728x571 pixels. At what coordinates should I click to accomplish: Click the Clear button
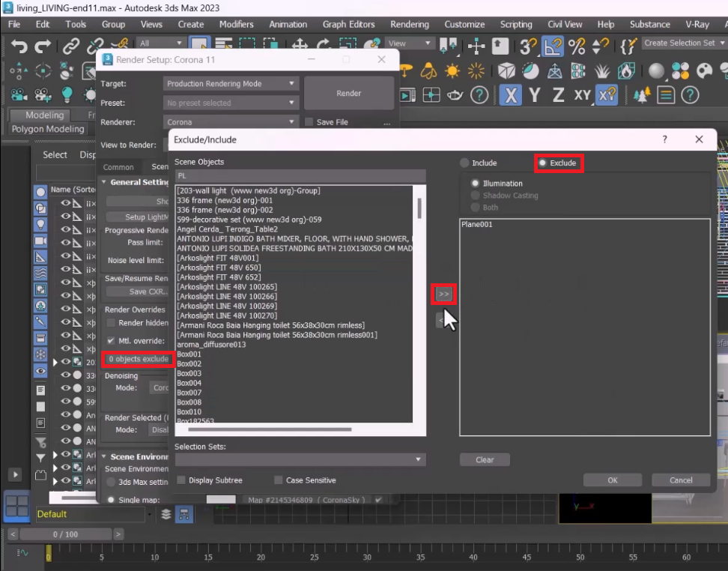pos(485,459)
